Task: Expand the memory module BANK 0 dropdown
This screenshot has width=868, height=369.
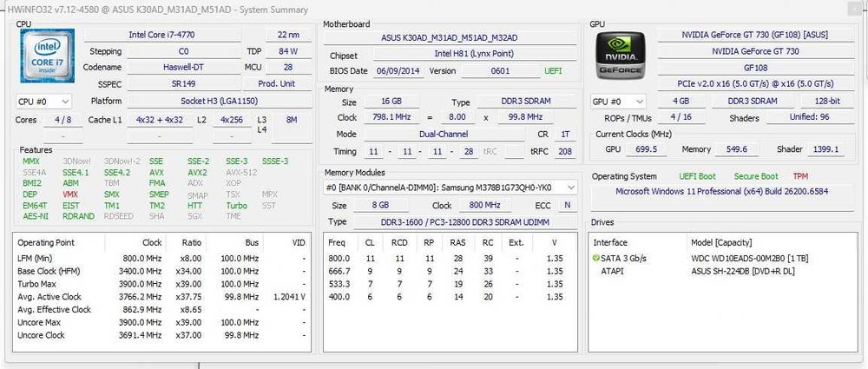Action: 450,188
